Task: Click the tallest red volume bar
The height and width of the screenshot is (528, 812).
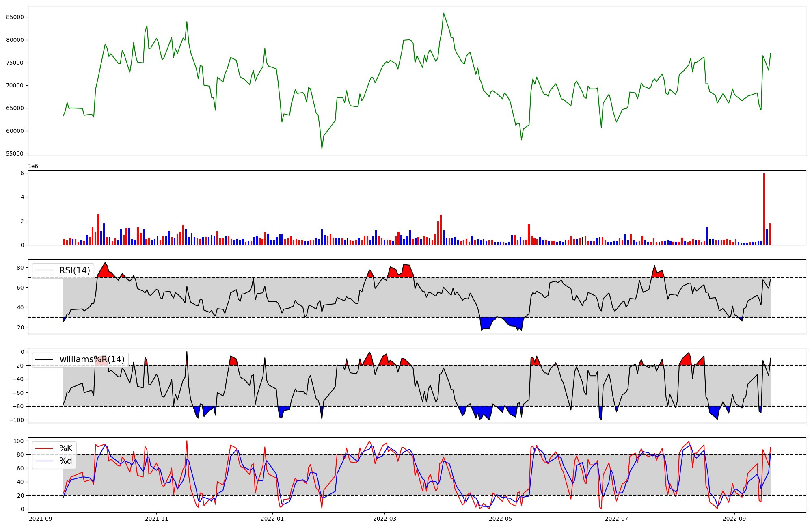Action: click(764, 209)
